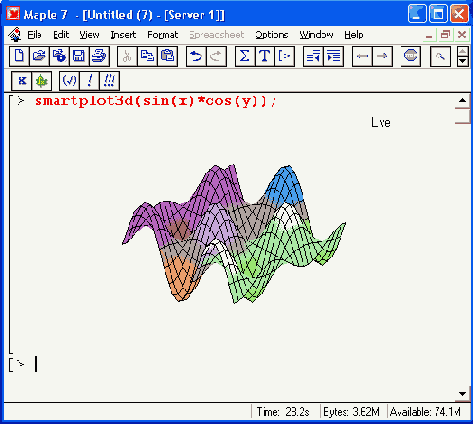Go back with the left arrow toolbar icon

[x=362, y=56]
